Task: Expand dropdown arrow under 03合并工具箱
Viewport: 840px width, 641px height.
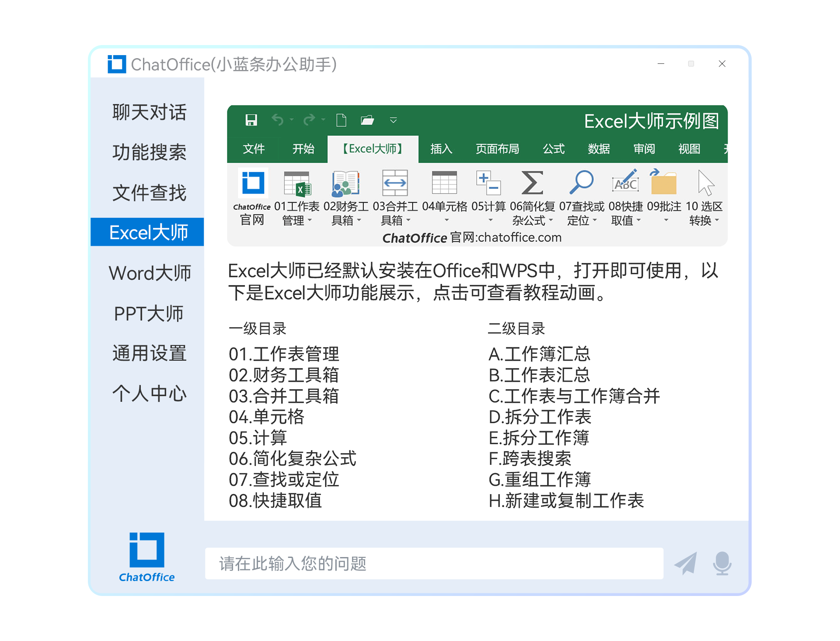Action: click(408, 220)
